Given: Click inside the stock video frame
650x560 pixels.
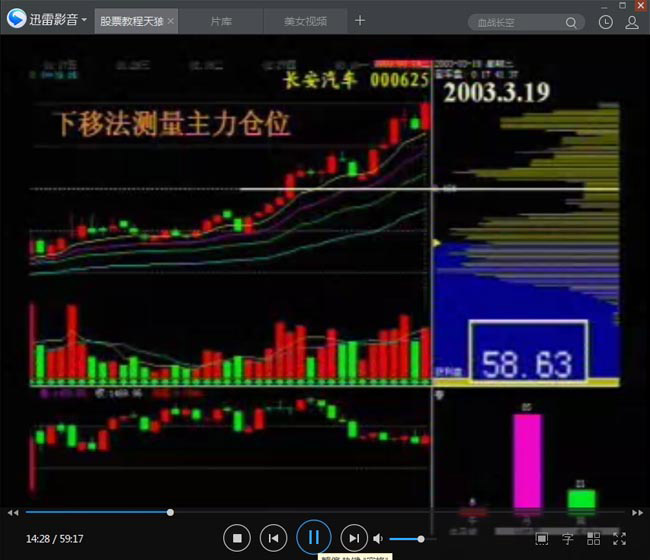Looking at the screenshot, I should pos(325,272).
